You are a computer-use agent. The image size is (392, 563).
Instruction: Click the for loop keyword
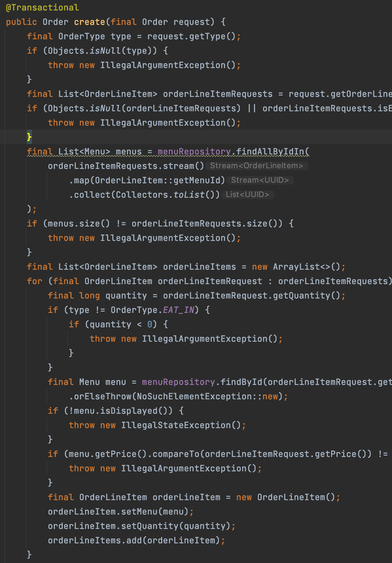click(x=34, y=281)
